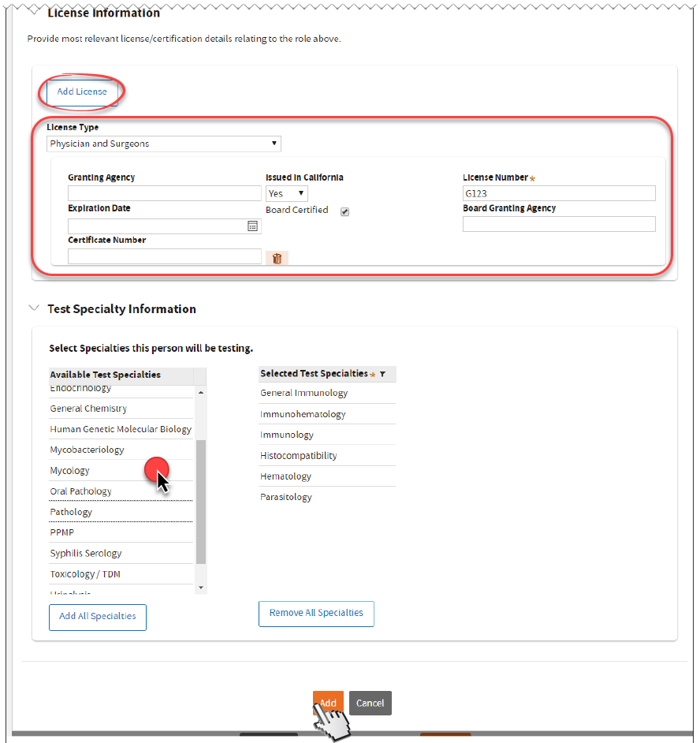700x743 pixels.
Task: Open the Expiration Date calendar picker
Action: (252, 226)
